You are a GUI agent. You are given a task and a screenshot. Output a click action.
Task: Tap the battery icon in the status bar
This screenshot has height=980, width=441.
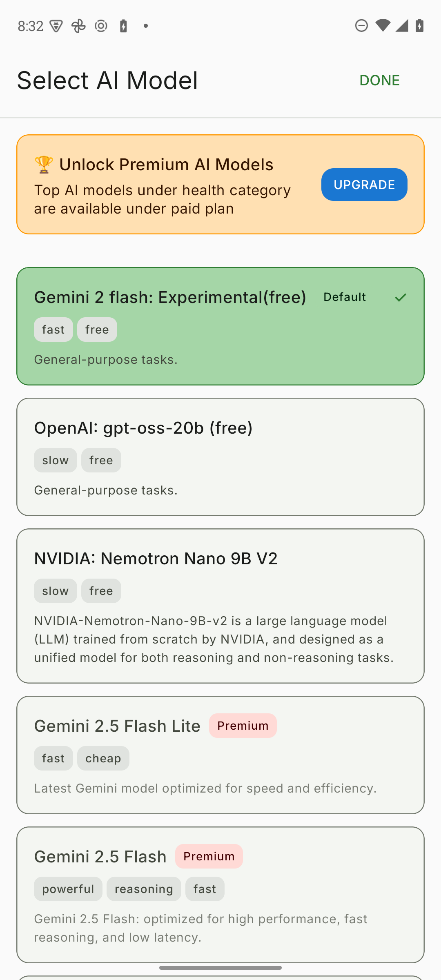tap(419, 26)
